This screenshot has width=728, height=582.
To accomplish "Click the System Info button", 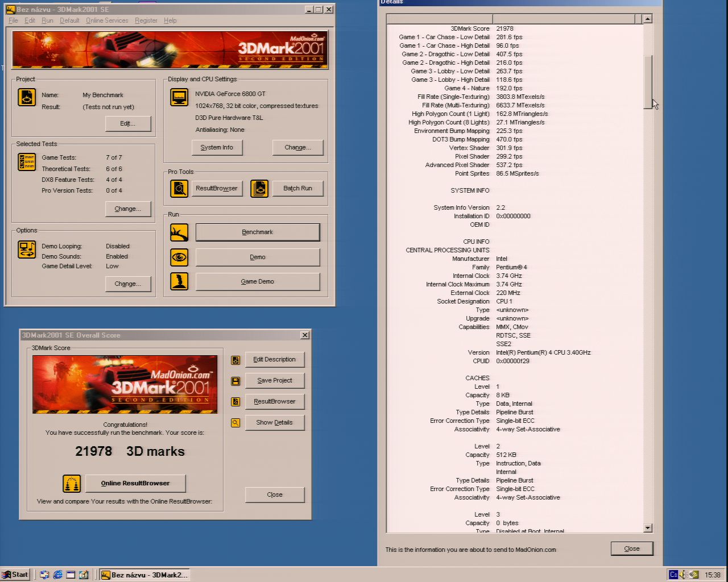I will point(217,147).
